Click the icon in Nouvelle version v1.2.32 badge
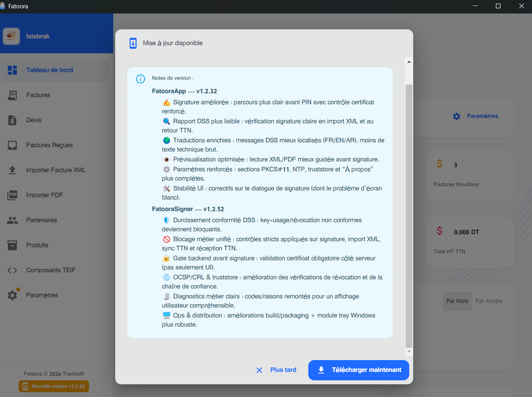The height and width of the screenshot is (397, 532). pos(25,386)
